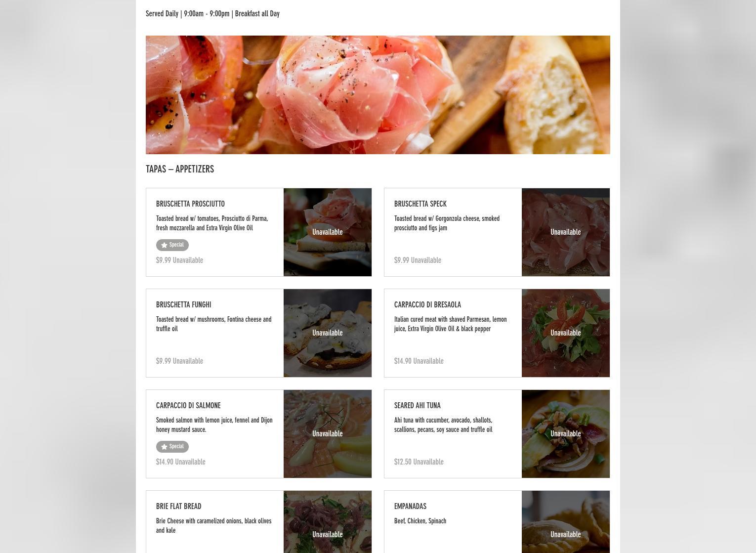View the Seared Ahi Tuna photo
This screenshot has width=756, height=553.
click(x=566, y=434)
